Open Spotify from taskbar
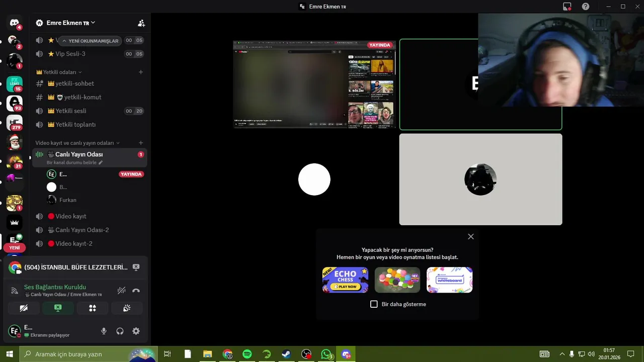 [247, 354]
